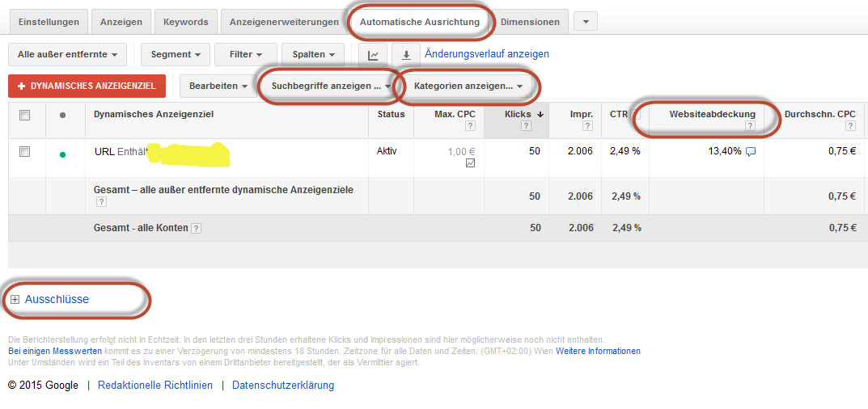868x409 pixels.
Task: Open Max. CPC column help icon
Action: [x=470, y=126]
